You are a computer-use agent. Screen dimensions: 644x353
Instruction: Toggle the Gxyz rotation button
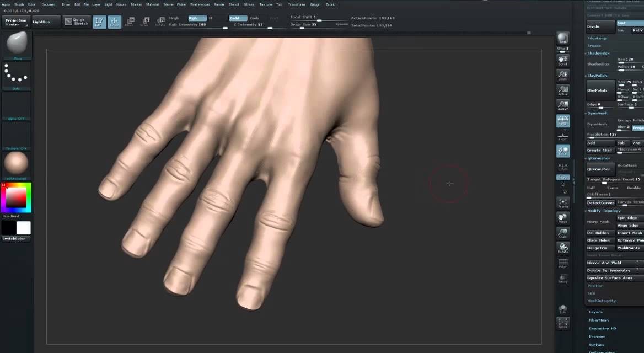click(x=563, y=177)
